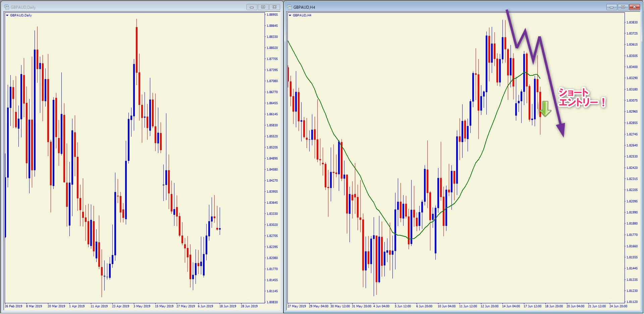Click the 1.82205 price label on the H4 chart
This screenshot has width=644, height=314.
632,190
